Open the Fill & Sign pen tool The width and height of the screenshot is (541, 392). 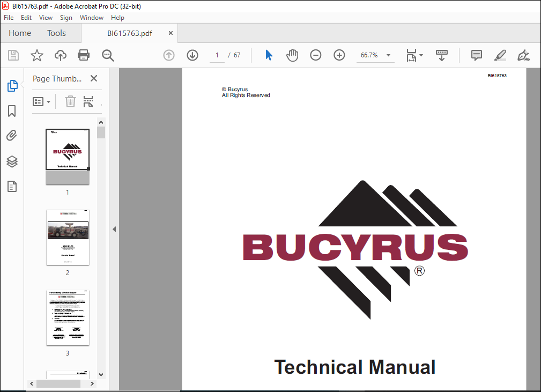[523, 55]
